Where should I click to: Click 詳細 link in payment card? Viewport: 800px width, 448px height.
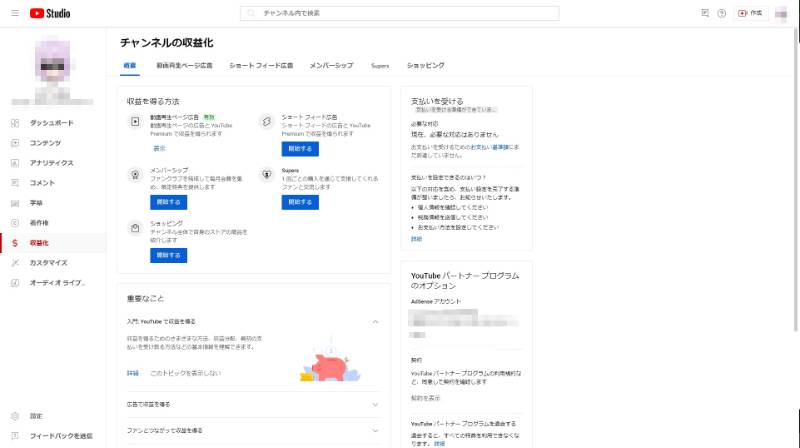click(x=416, y=239)
